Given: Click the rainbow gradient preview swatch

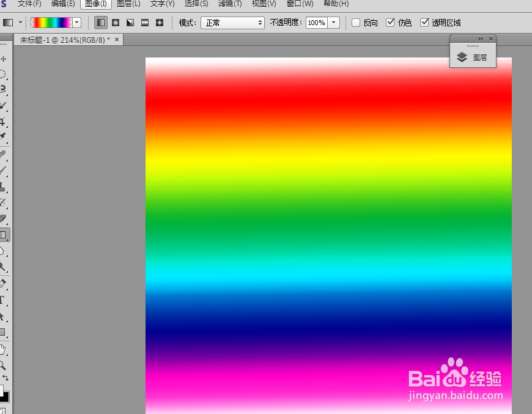Looking at the screenshot, I should tap(51, 23).
